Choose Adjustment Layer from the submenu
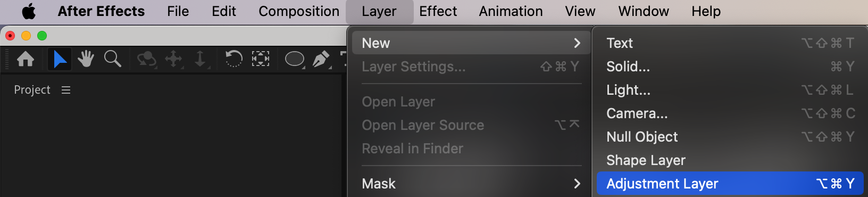The height and width of the screenshot is (197, 868). (x=730, y=184)
